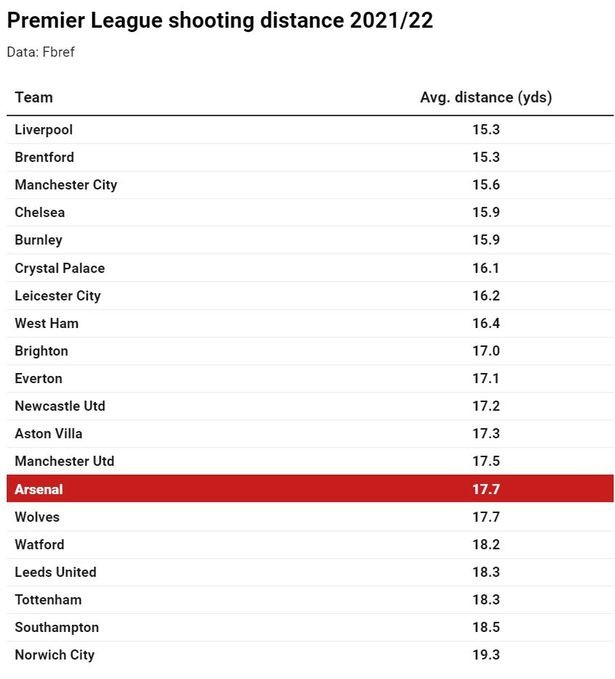Select Manchester Utd team cell
Image resolution: width=615 pixels, height=679 pixels.
65,461
